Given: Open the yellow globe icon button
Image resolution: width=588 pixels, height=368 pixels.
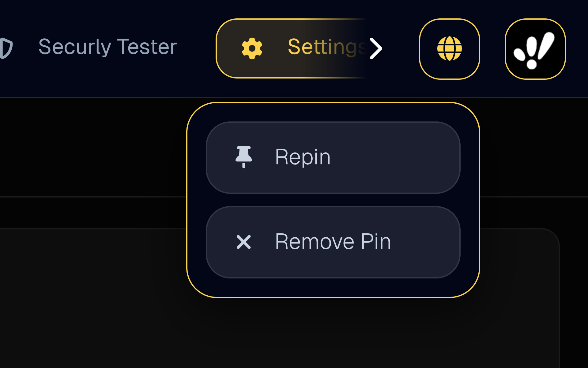Looking at the screenshot, I should tap(449, 48).
